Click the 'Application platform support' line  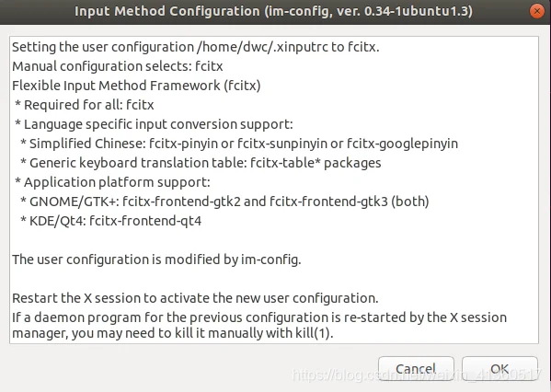pos(112,182)
